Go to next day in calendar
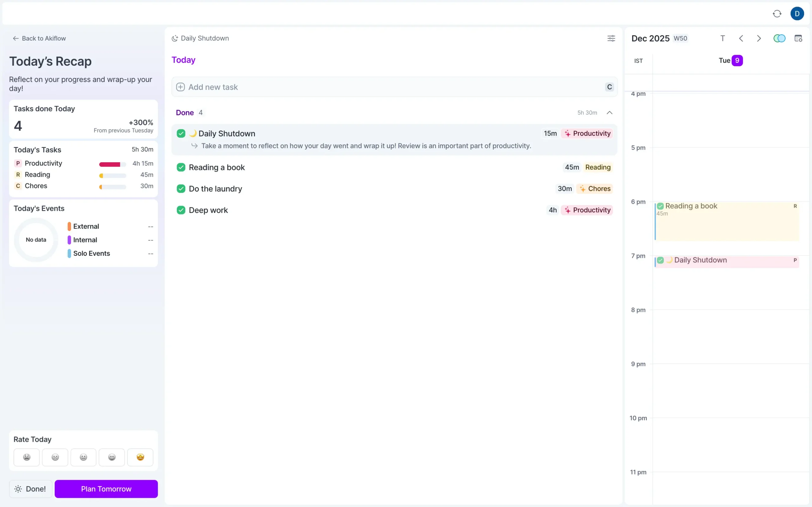Image resolution: width=812 pixels, height=507 pixels. pos(759,38)
